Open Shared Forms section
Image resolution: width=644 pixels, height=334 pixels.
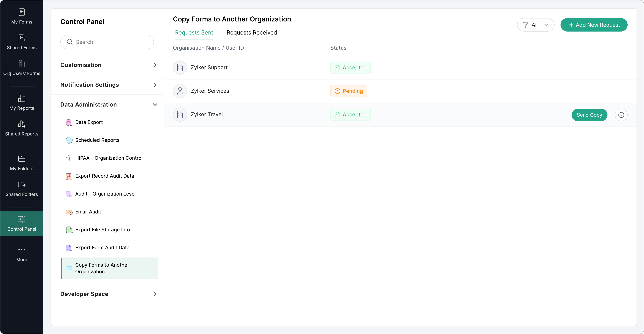coord(22,42)
